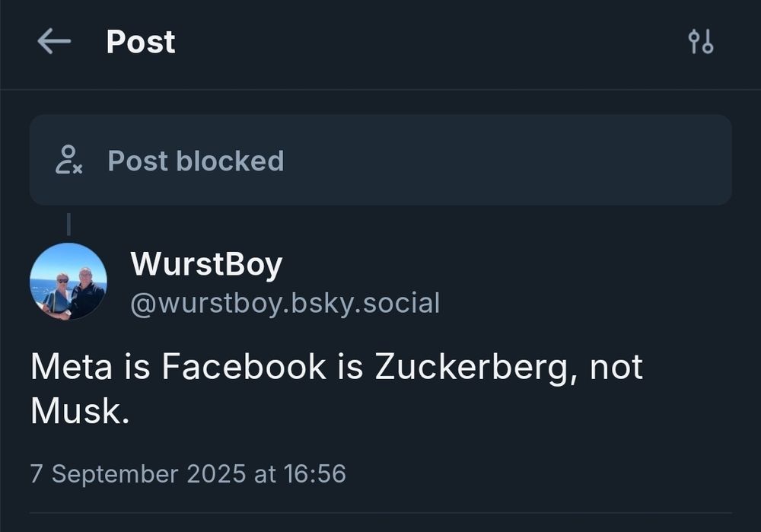Image resolution: width=761 pixels, height=532 pixels.
Task: Click the time "16:56" in the timestamp
Action: tap(314, 474)
